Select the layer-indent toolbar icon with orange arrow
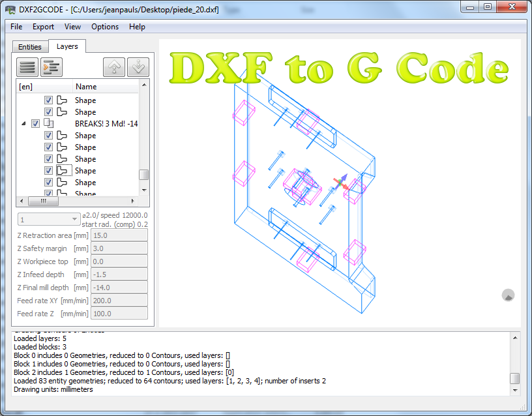Screen dimensions: 532x416 pyautogui.click(x=51, y=67)
